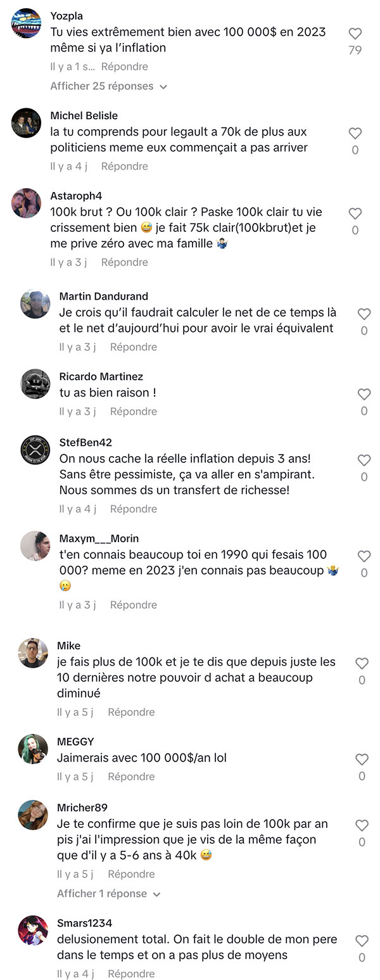Open StefBen42's avatar thumbnail
Viewport: 380px width, 980px height.
pos(35,450)
